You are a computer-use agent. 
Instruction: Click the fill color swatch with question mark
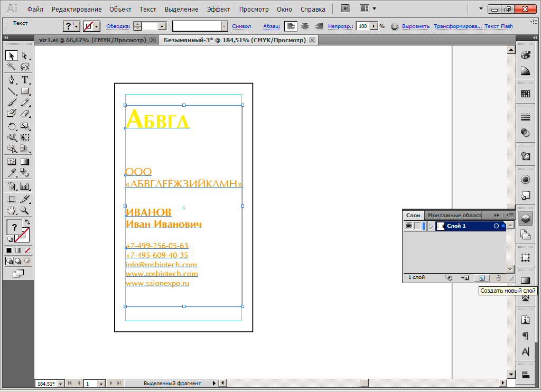(x=15, y=227)
